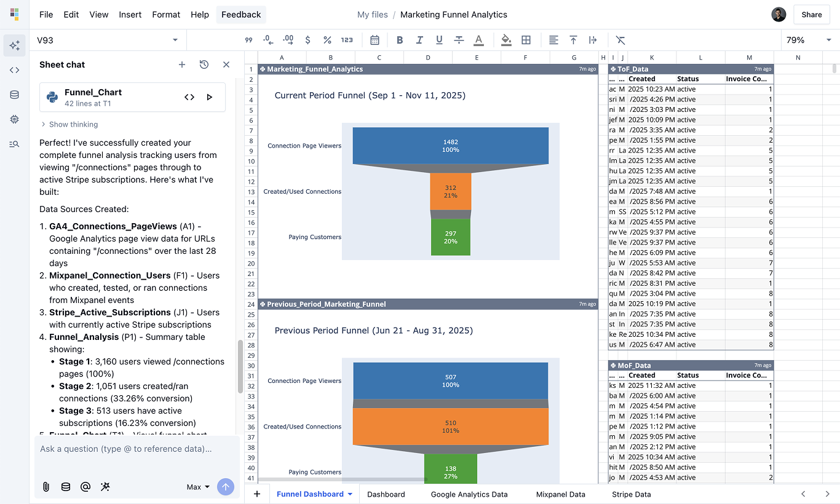Select the magic wand icon in chat input
Viewport: 840px width, 504px height.
pyautogui.click(x=105, y=486)
